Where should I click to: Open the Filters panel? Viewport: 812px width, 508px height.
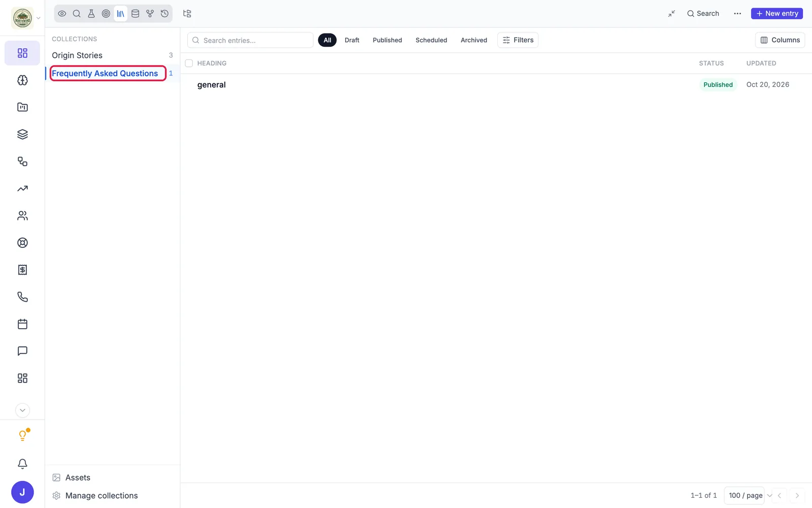tap(518, 40)
